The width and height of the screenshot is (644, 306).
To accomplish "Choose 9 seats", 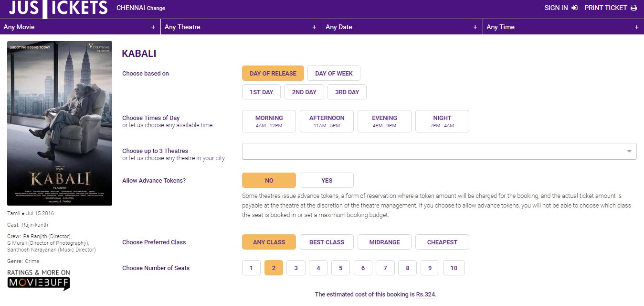I will point(430,268).
